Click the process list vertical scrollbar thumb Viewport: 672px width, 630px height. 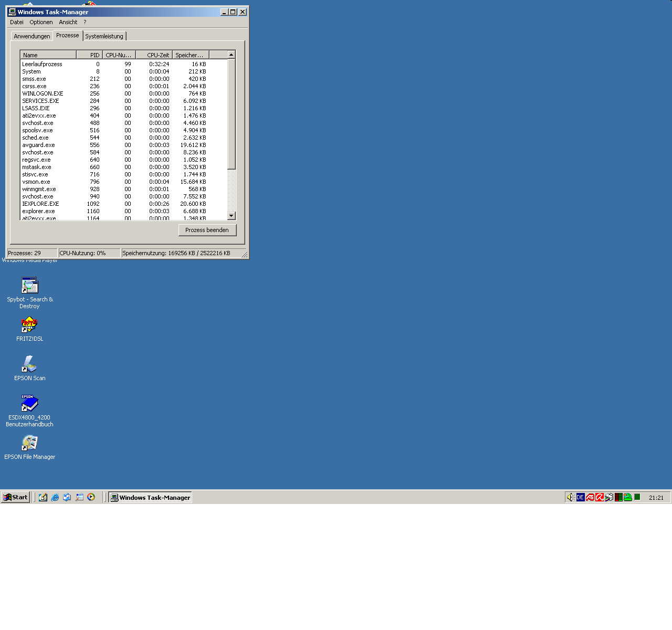(231, 114)
